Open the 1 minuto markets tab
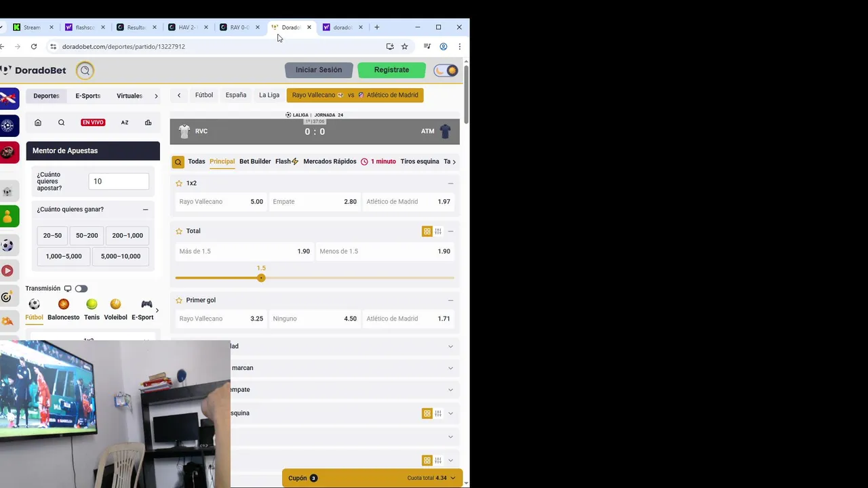 click(378, 162)
